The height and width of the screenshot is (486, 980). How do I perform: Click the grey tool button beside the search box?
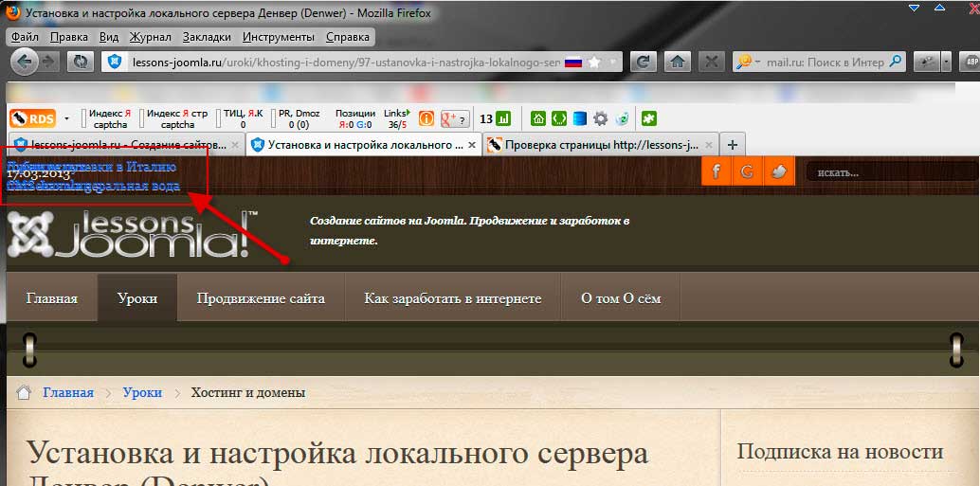click(927, 62)
